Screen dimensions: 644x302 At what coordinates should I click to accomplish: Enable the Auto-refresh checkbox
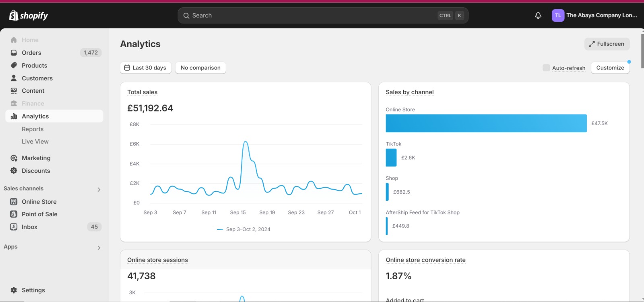point(546,68)
